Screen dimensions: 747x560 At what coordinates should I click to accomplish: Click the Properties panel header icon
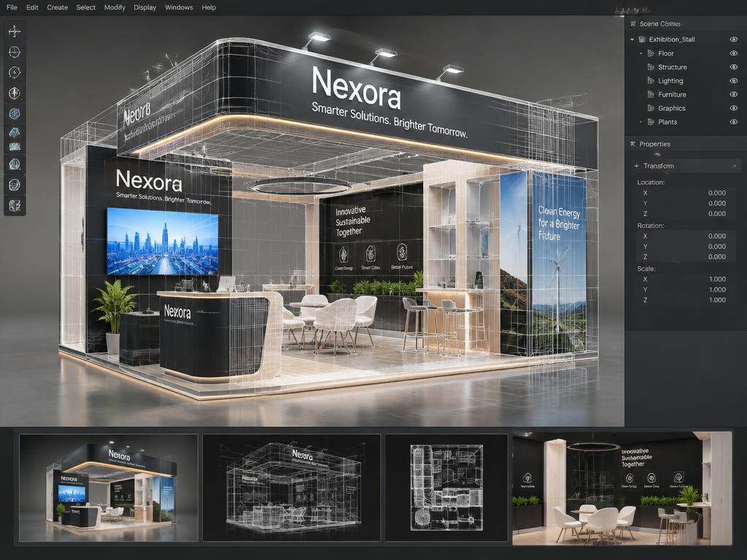point(632,144)
